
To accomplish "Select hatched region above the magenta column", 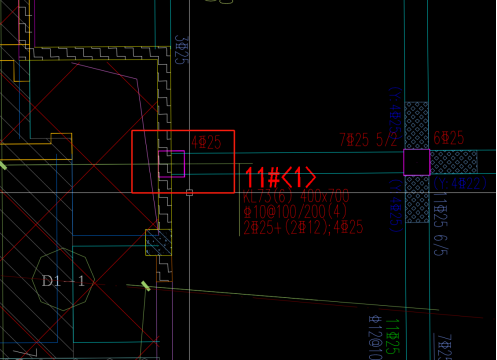I will [416, 125].
